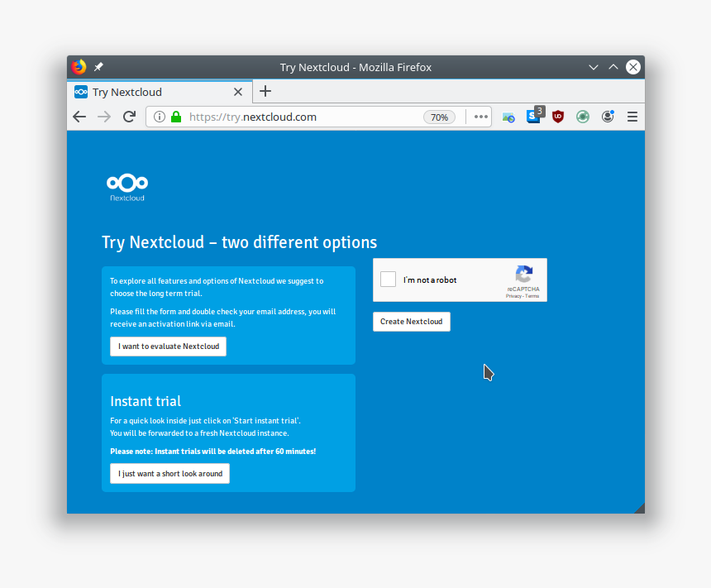Viewport: 711px width, 588px height.
Task: Open a new tab with the plus button
Action: [265, 91]
